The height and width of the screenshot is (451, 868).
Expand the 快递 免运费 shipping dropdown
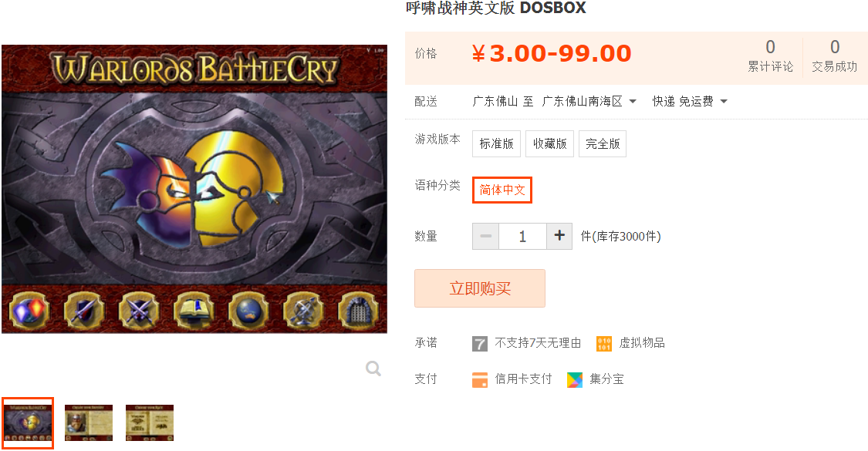click(x=690, y=101)
